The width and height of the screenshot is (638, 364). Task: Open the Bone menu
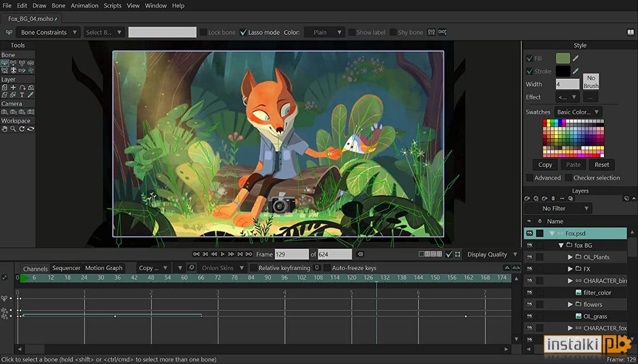click(x=58, y=5)
